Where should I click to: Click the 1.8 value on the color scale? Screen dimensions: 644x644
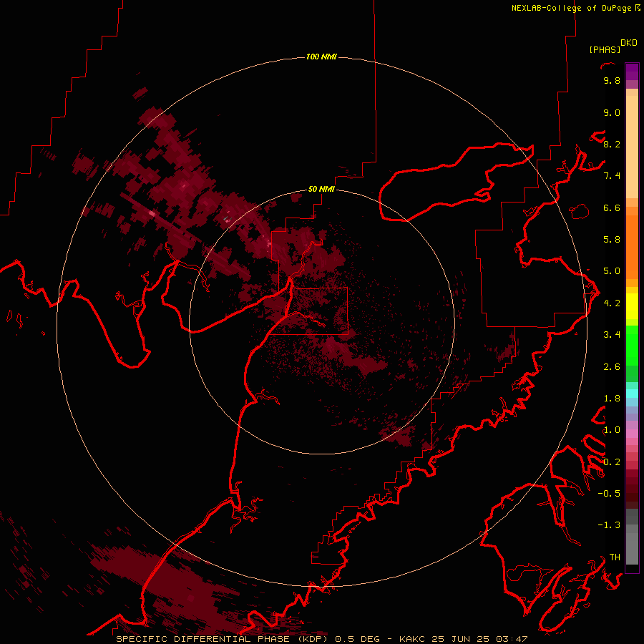tap(612, 399)
